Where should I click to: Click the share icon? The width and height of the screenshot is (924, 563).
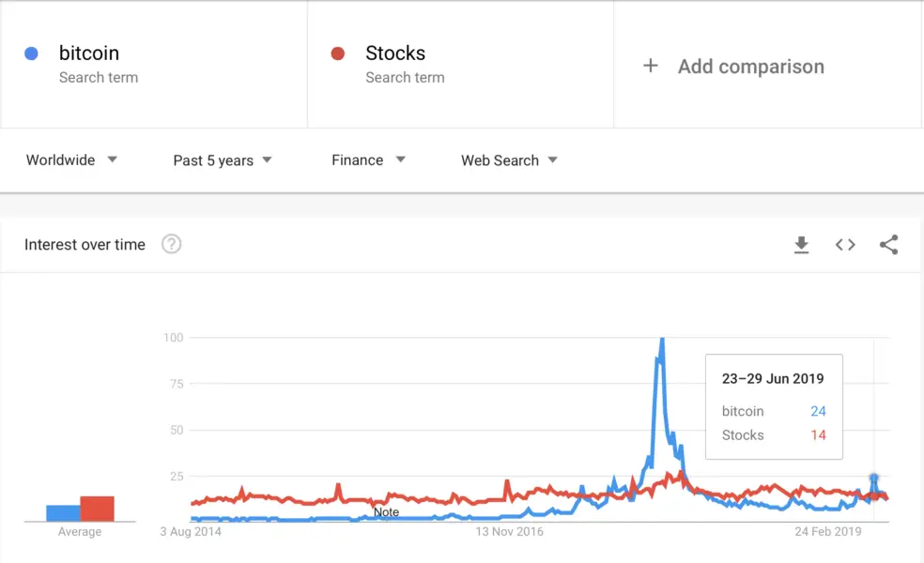[x=888, y=245]
